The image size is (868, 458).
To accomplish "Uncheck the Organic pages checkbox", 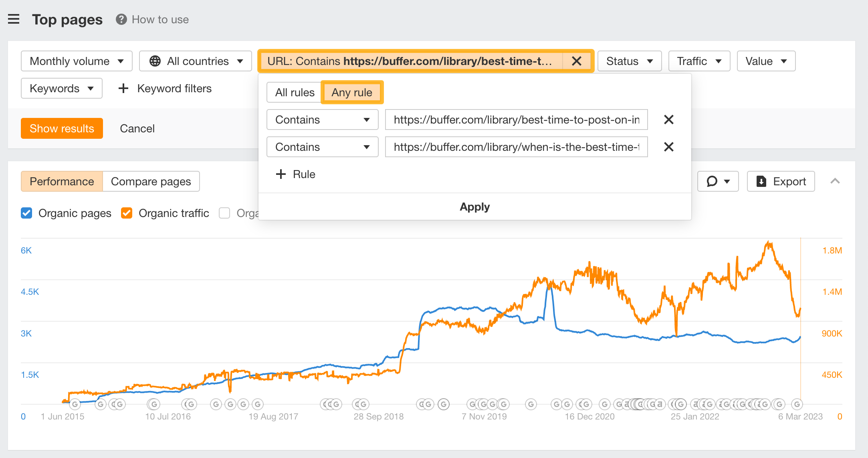I will click(x=26, y=213).
